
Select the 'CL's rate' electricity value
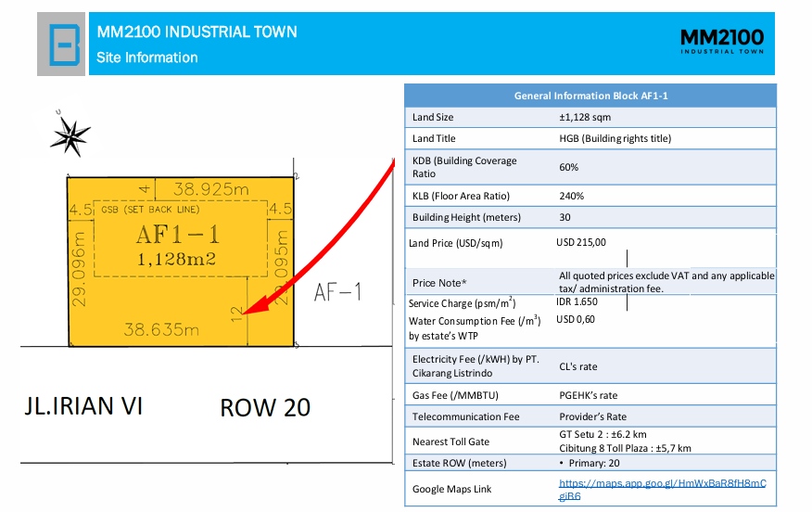(577, 366)
